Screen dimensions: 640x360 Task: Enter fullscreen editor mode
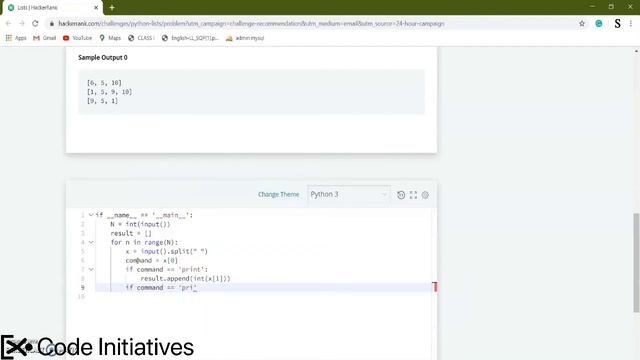[x=413, y=195]
